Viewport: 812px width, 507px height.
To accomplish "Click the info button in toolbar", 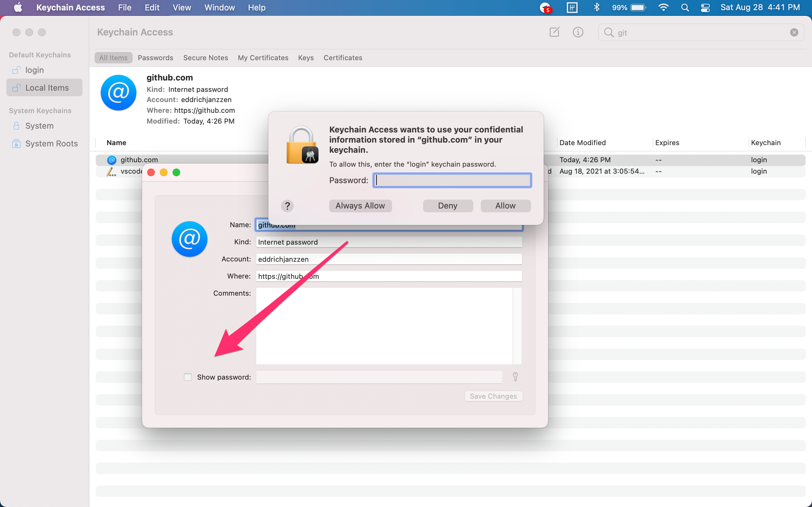I will tap(577, 32).
